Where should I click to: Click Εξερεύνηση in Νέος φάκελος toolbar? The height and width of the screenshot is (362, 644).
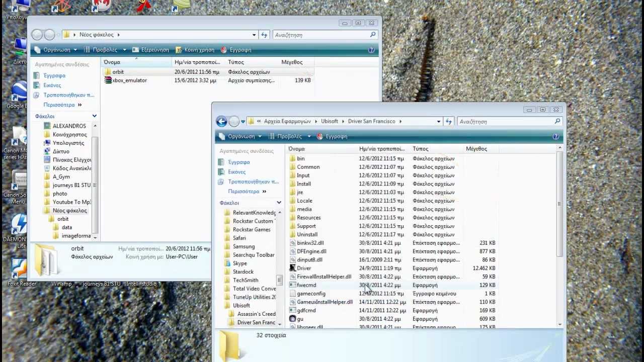coord(150,50)
